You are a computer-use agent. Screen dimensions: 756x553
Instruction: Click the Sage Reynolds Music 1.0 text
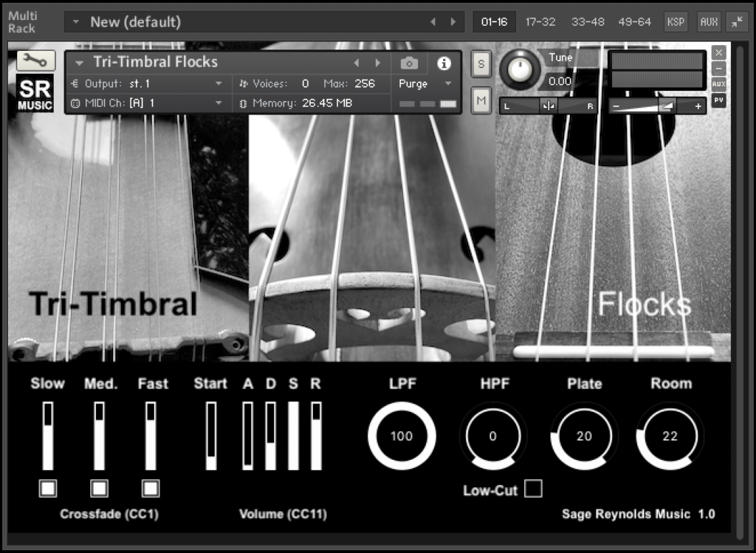pyautogui.click(x=639, y=514)
